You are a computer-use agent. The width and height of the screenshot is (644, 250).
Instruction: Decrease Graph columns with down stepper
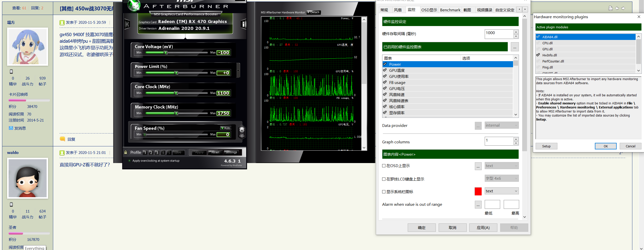516,144
